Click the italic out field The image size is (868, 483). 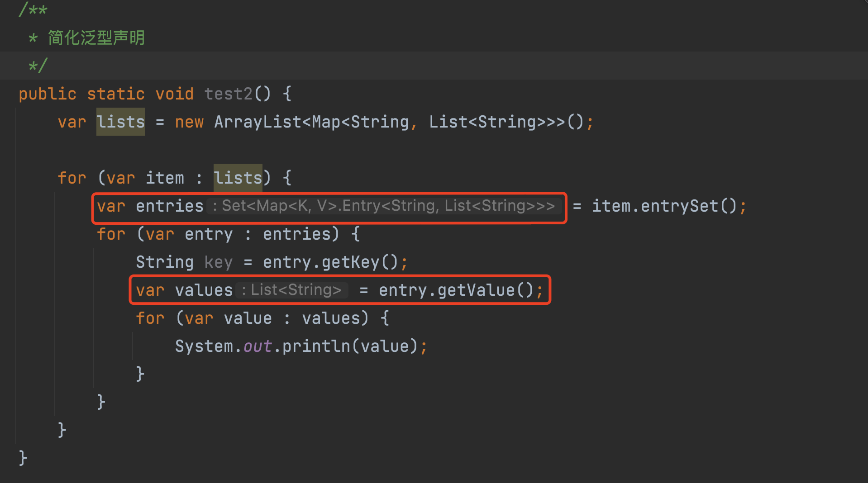point(258,346)
